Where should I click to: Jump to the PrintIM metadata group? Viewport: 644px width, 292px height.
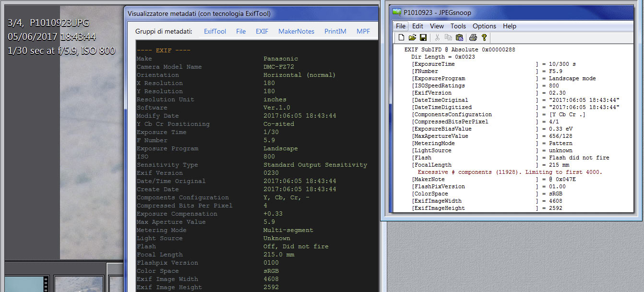pos(335,31)
